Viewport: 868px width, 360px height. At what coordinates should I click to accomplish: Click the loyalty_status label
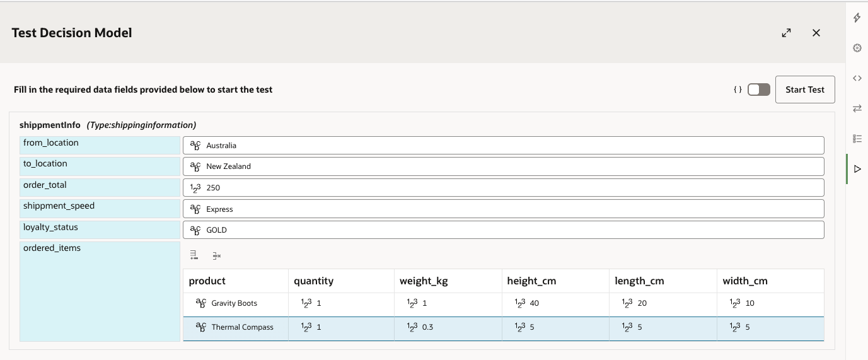coord(50,227)
